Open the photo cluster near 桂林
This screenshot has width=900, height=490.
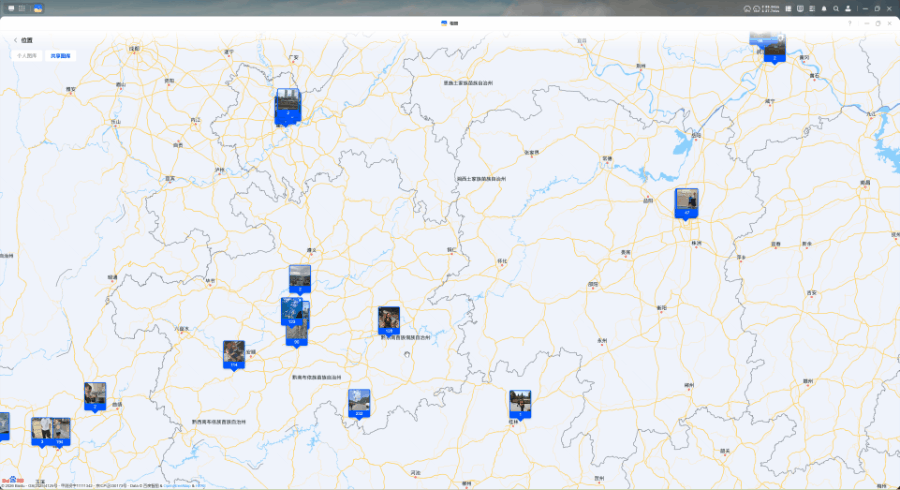pyautogui.click(x=519, y=404)
